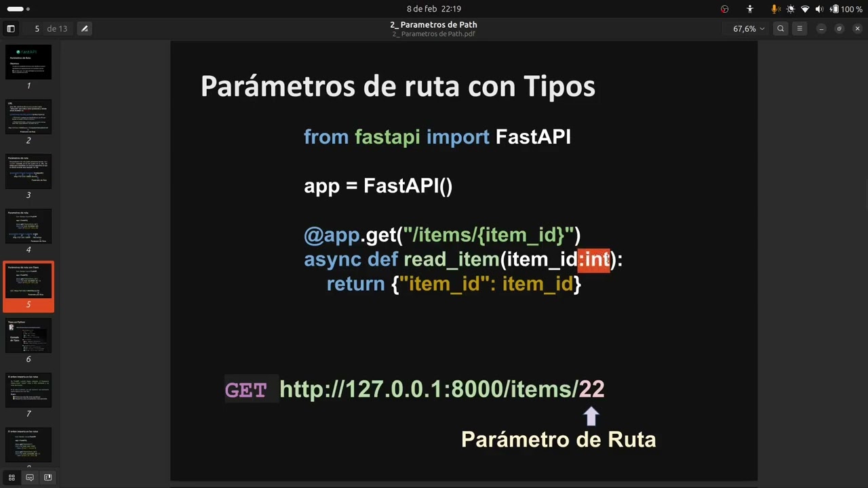Viewport: 868px width, 488px height.
Task: Click the title 2_ Parametros de Path
Action: tap(433, 24)
